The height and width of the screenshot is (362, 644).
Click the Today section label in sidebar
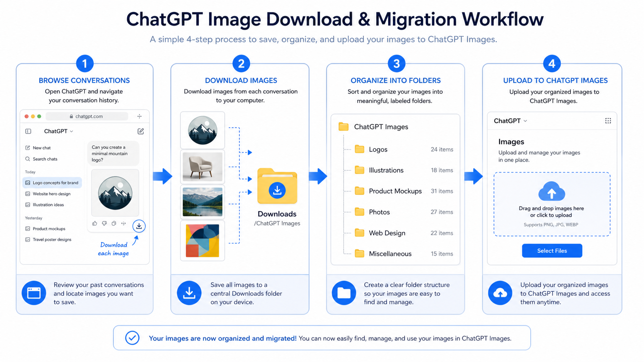click(x=30, y=172)
